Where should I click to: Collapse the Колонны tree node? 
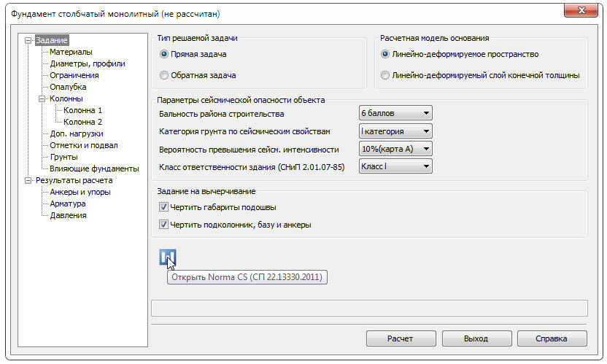coord(41,98)
